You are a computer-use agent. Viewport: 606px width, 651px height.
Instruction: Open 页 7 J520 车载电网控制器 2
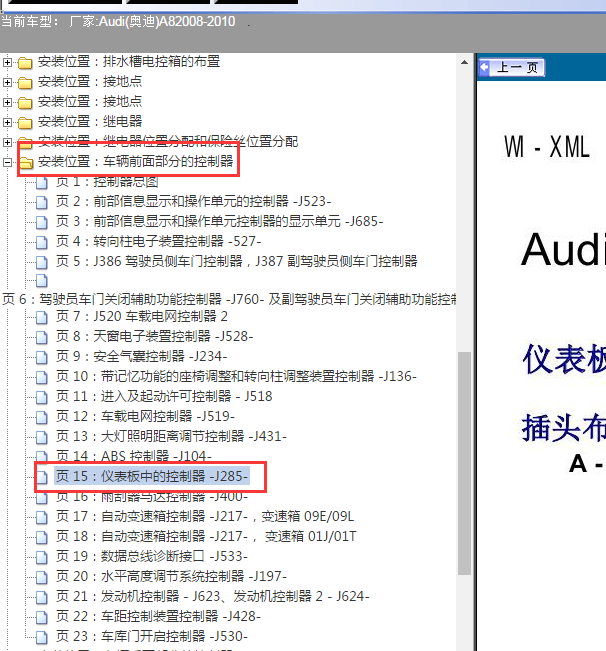142,316
